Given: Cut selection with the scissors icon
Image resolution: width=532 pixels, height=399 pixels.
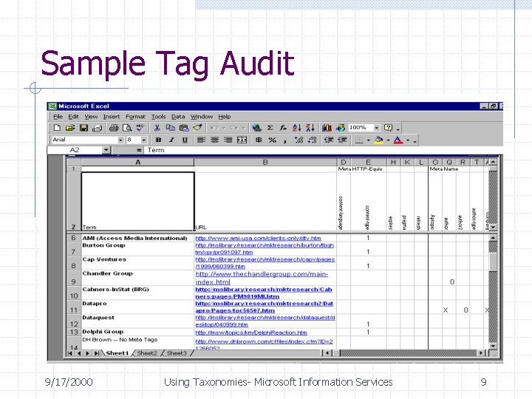Looking at the screenshot, I should point(157,128).
